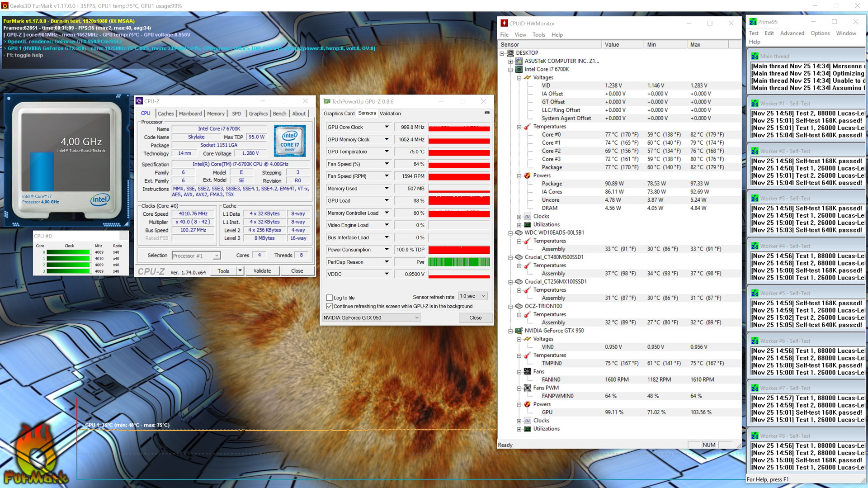
Task: Click the Close button in CPU-Z
Action: pos(297,271)
